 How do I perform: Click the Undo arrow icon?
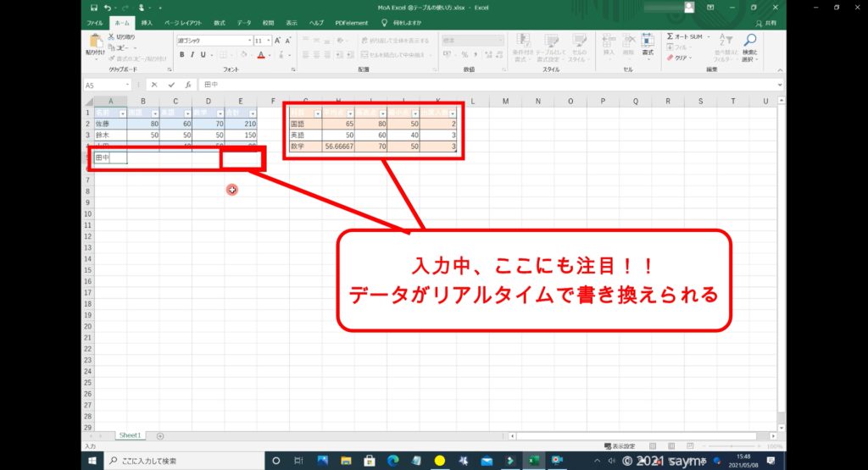pyautogui.click(x=106, y=8)
